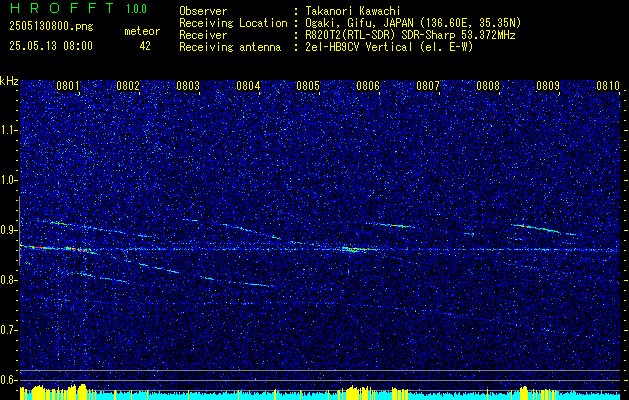The width and height of the screenshot is (629, 400).
Task: Click the 0802 time marker
Action: pos(128,86)
